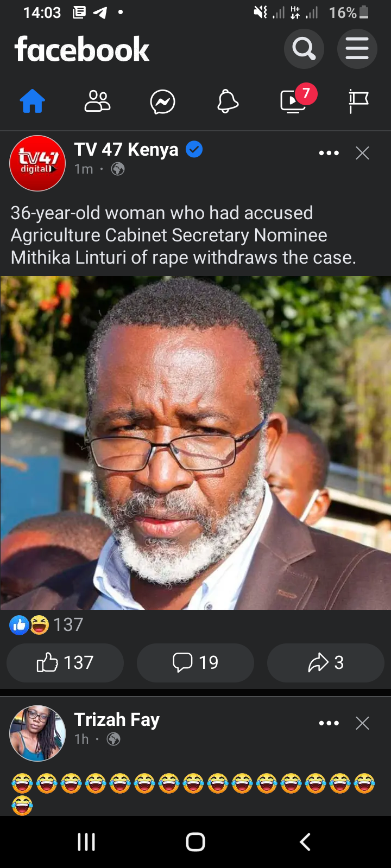Open Messenger chat icon
The image size is (391, 868).
(163, 101)
